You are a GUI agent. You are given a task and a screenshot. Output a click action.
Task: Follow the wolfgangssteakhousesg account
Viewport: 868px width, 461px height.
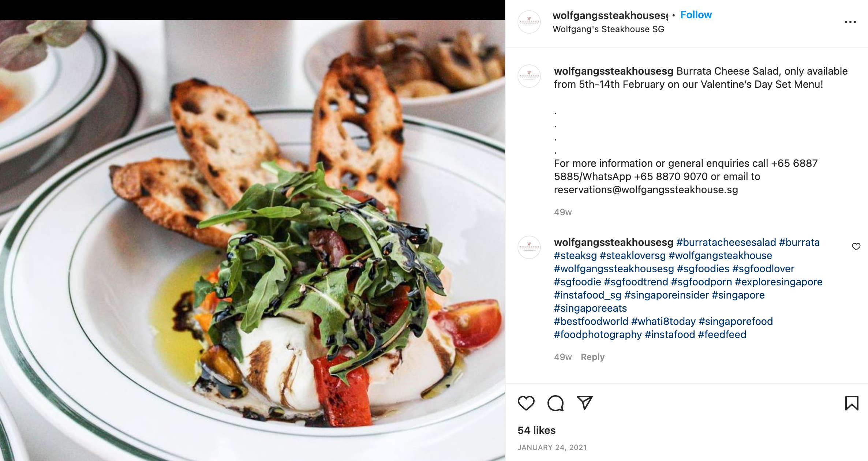pos(696,15)
